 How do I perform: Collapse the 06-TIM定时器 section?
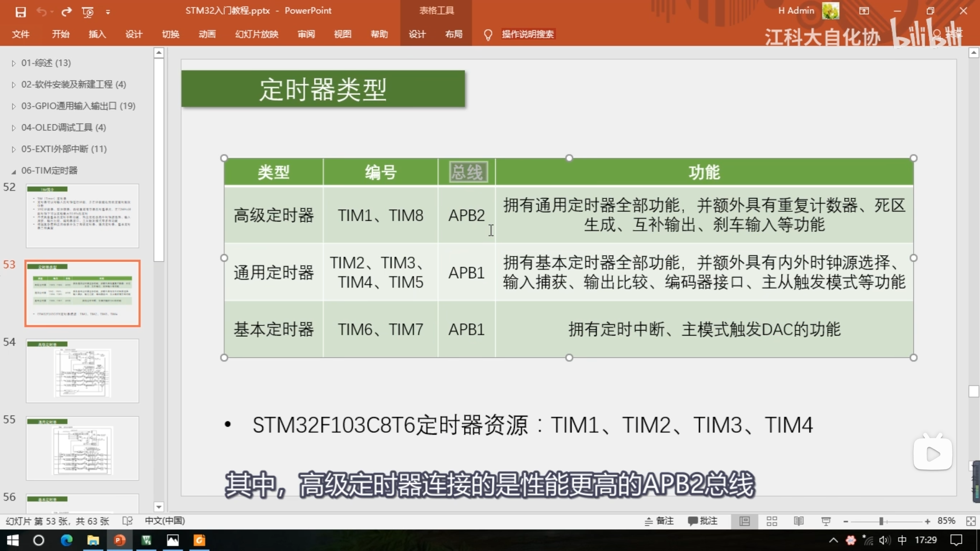click(14, 171)
